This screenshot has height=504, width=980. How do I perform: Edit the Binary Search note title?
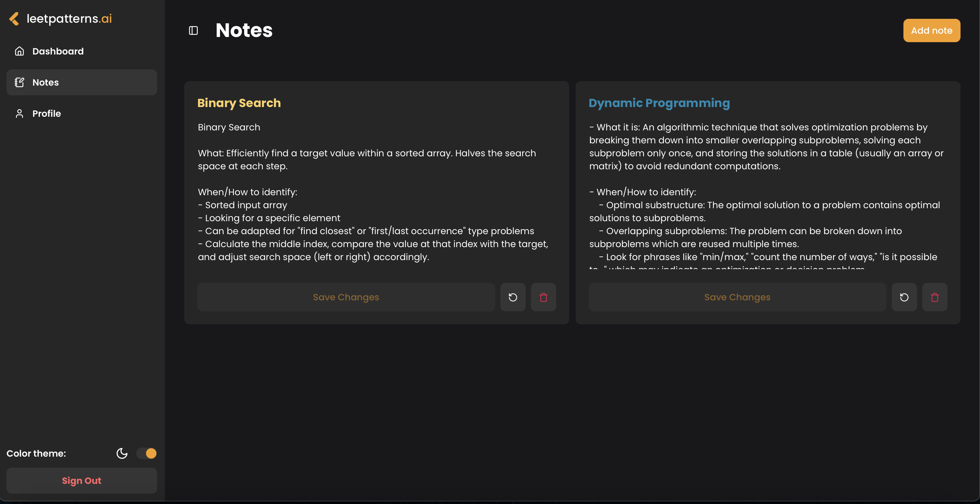coord(239,103)
